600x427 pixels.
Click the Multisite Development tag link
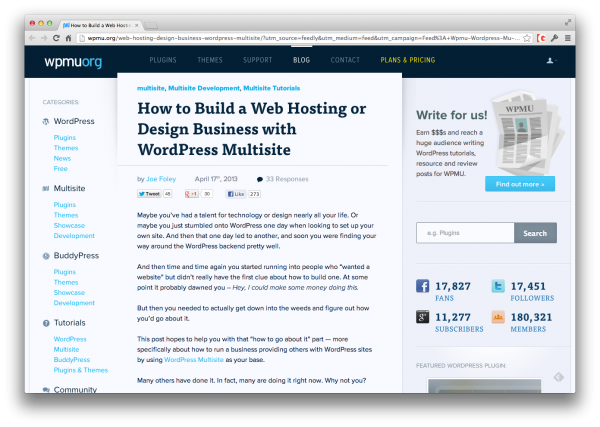click(204, 88)
